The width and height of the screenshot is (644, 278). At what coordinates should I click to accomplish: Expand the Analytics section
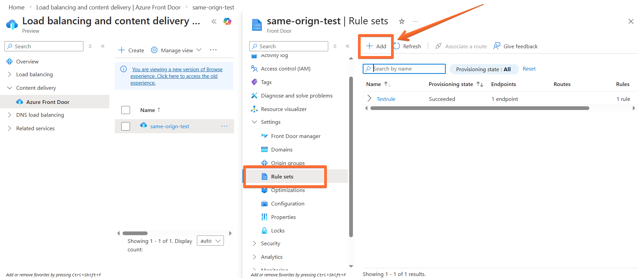click(254, 257)
